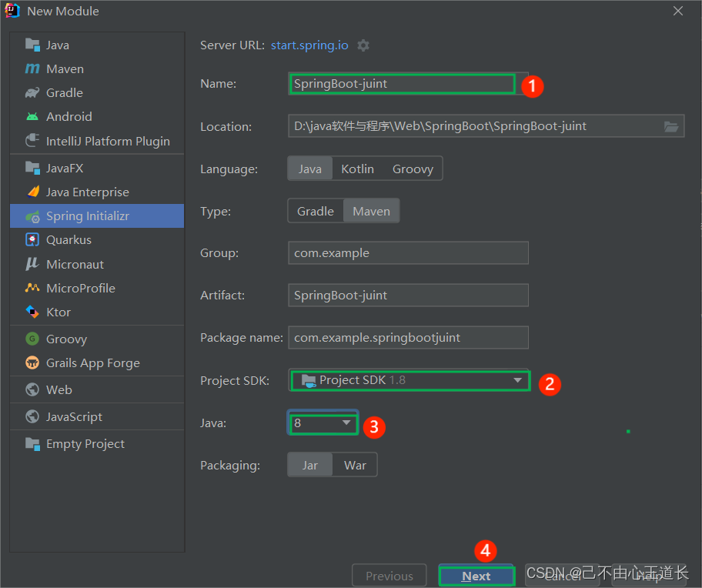Select MicroProfile module type label
702x588 pixels.
point(81,288)
